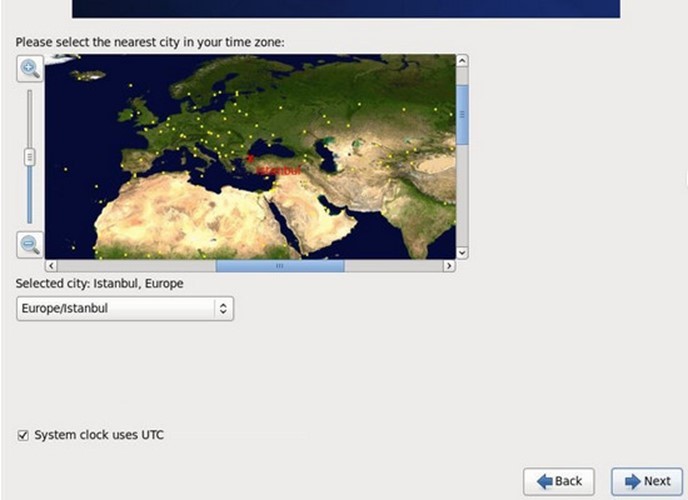Open the Europe/Istanbul time zone dropdown
The image size is (688, 500).
[125, 308]
